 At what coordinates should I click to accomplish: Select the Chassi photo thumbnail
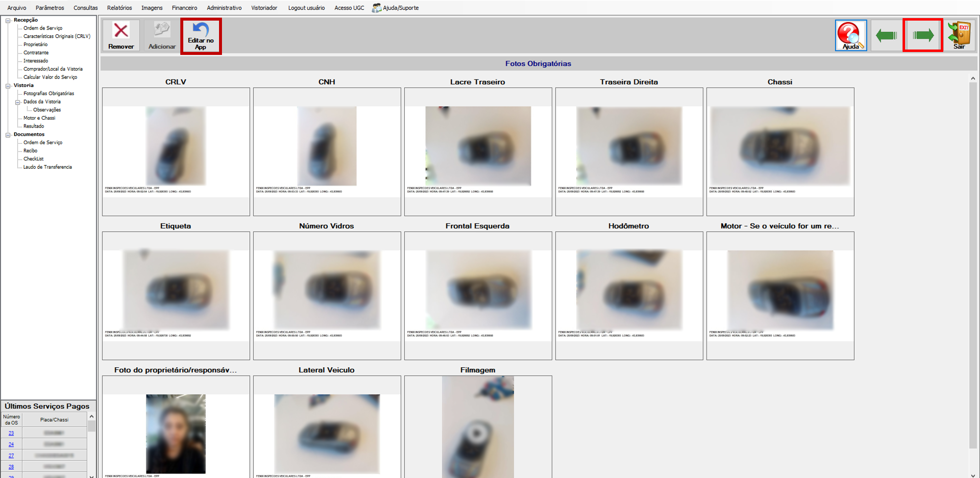point(780,151)
